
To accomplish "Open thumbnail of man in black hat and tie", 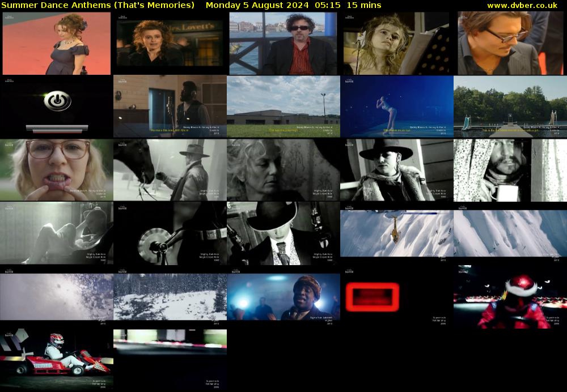I will (x=283, y=233).
